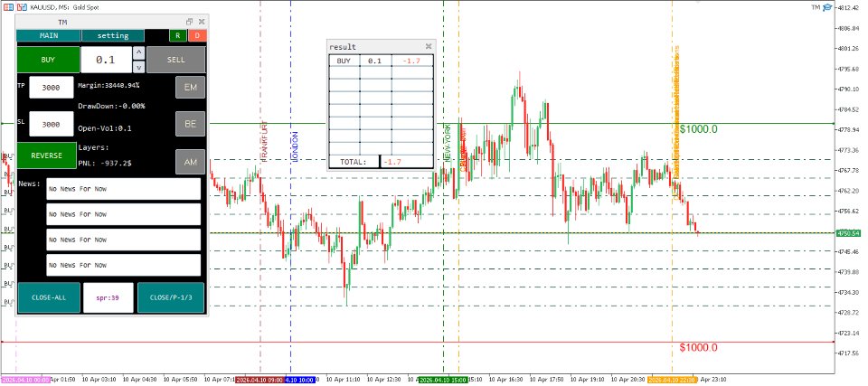Click the 0.1 lot size field

(x=107, y=60)
